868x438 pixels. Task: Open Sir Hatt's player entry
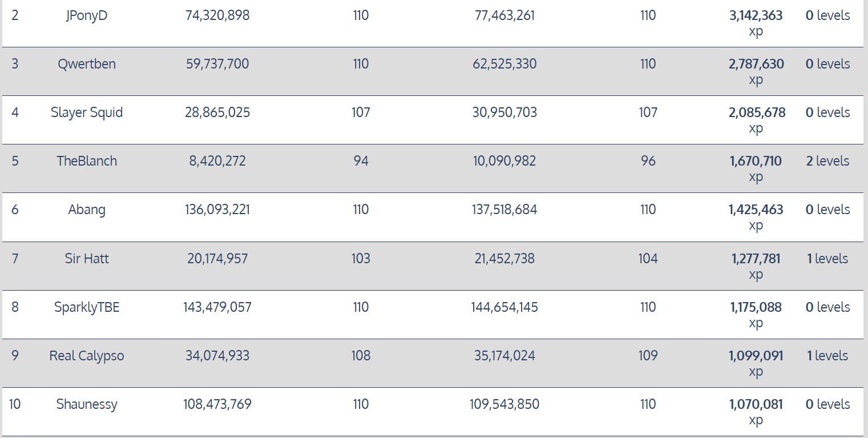(87, 259)
